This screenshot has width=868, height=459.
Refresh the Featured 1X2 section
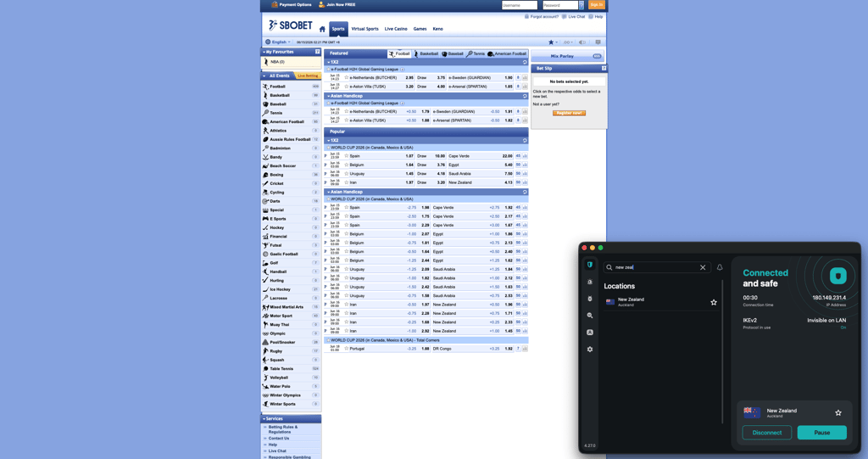point(524,62)
